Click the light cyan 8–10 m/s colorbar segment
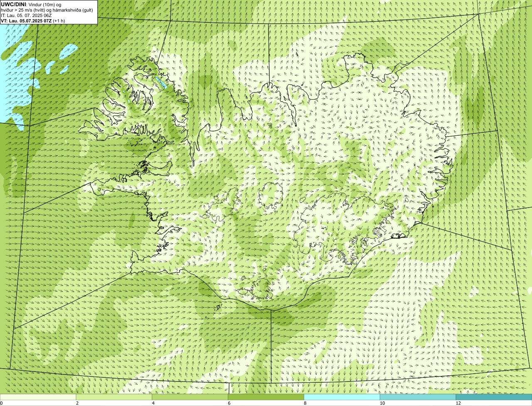 coord(342,397)
